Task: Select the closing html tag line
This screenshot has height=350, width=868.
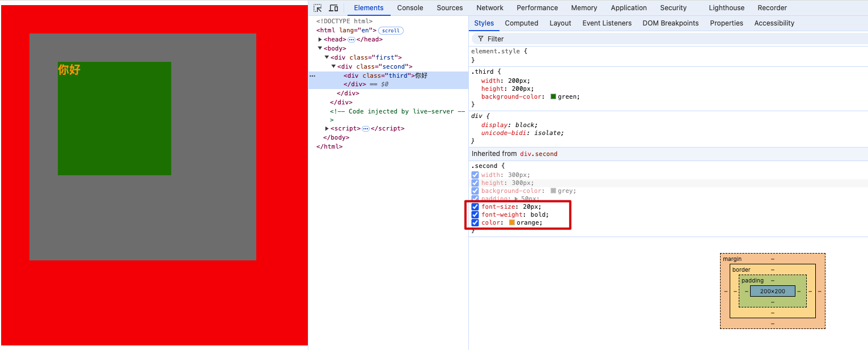Action: coord(329,147)
